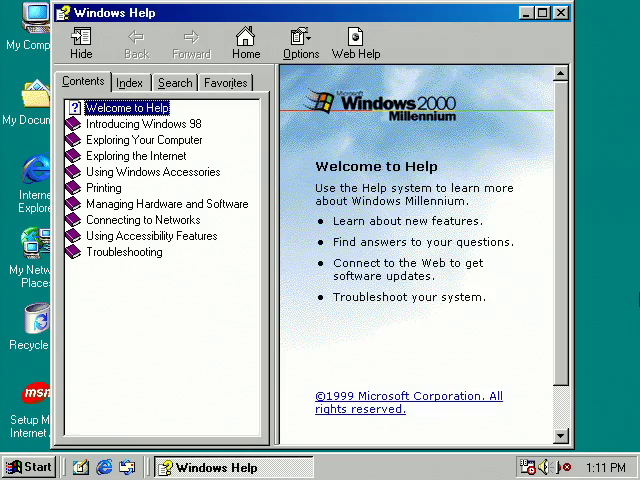This screenshot has width=640, height=480.
Task: Select the Internet Explorer desktop icon
Action: click(x=34, y=184)
